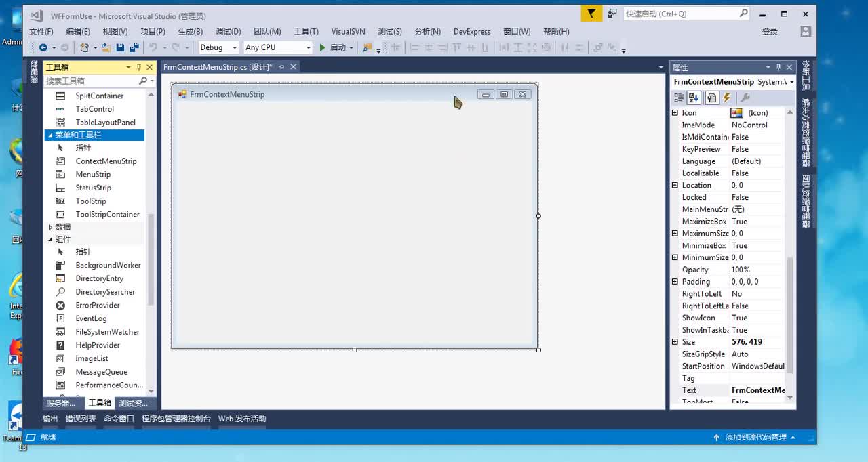Expand the Location property node

point(675,186)
